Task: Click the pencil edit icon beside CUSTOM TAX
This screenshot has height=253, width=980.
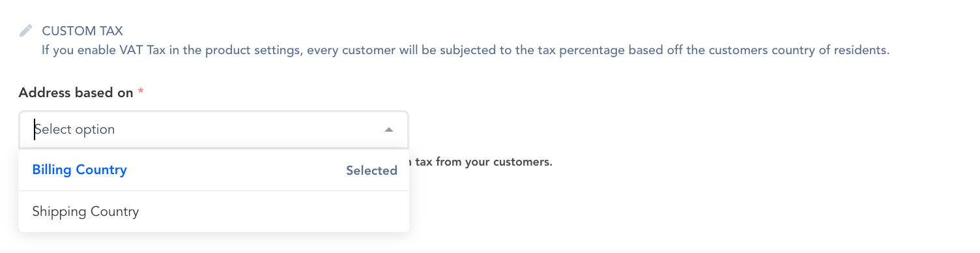Action: [25, 31]
